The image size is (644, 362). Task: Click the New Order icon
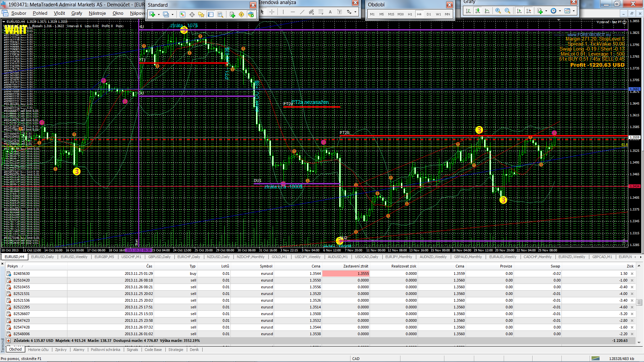[232, 14]
